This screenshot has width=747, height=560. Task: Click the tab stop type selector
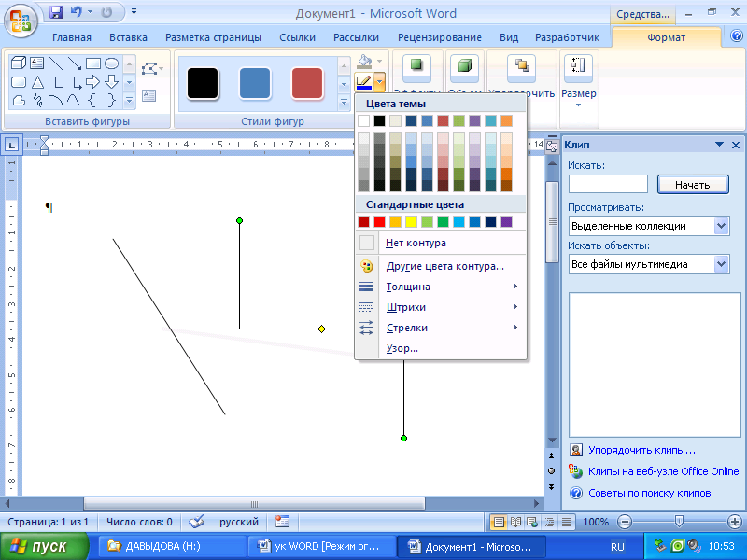[11, 145]
